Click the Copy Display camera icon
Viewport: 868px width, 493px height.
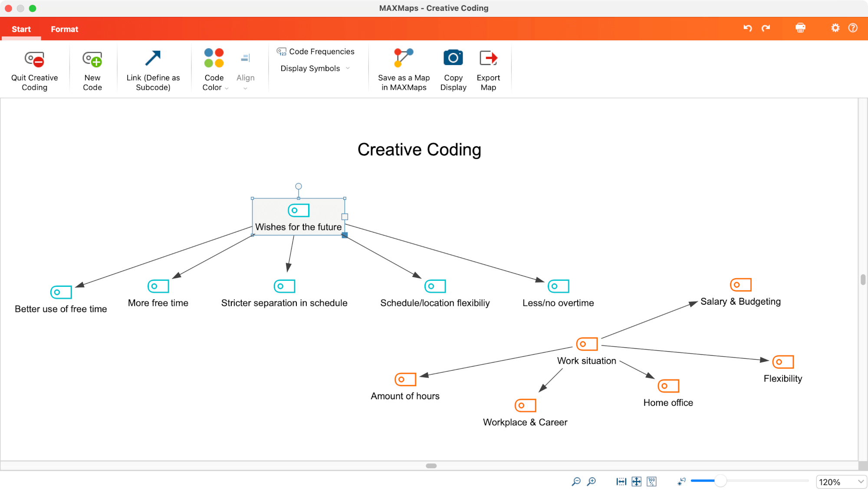tap(453, 58)
